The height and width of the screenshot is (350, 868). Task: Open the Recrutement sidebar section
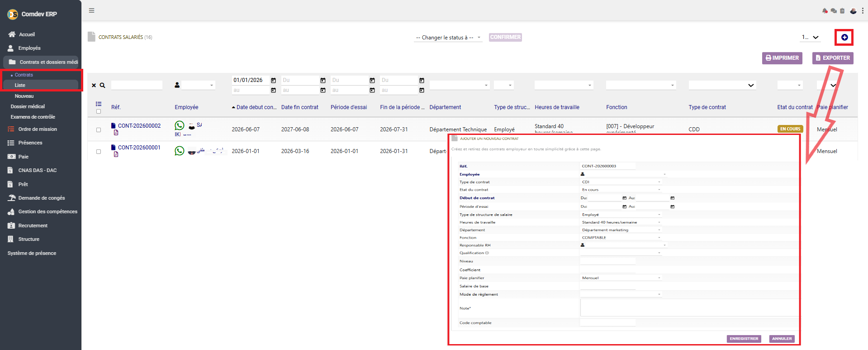click(33, 225)
